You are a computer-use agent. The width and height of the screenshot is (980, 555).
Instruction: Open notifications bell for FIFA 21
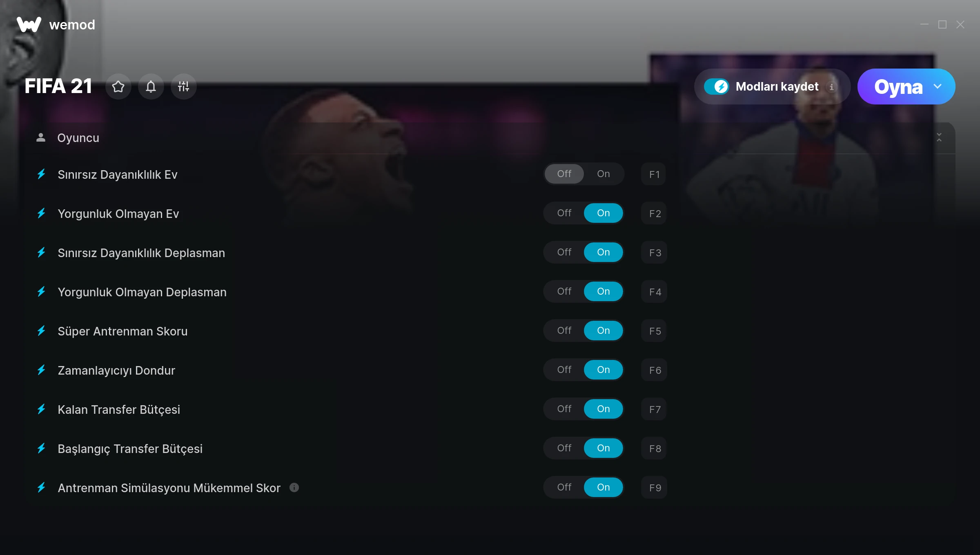click(x=151, y=87)
